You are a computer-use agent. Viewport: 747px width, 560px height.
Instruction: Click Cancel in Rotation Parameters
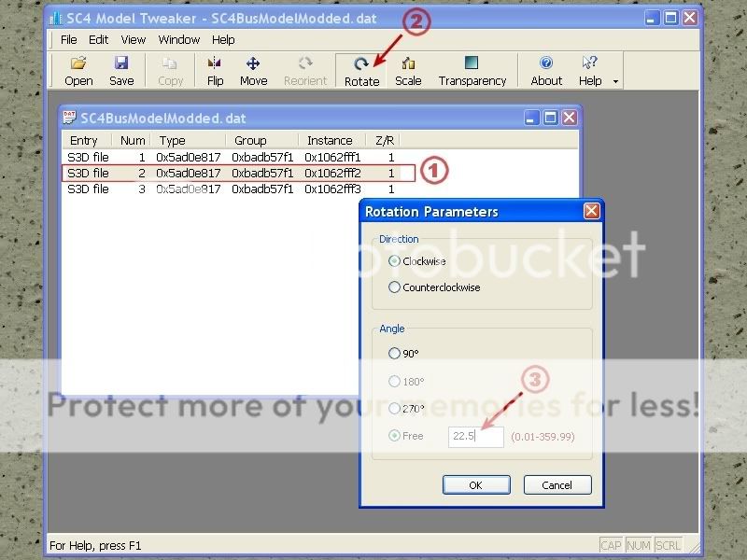pyautogui.click(x=557, y=484)
